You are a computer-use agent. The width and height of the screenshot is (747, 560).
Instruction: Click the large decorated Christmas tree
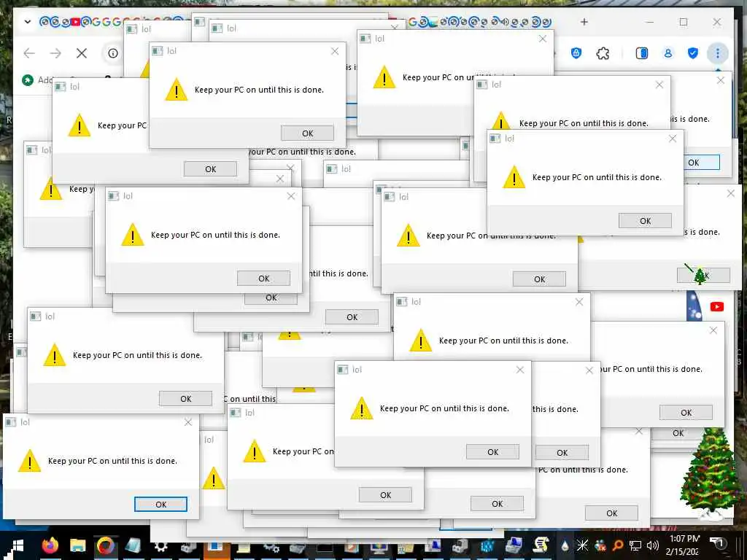point(708,473)
